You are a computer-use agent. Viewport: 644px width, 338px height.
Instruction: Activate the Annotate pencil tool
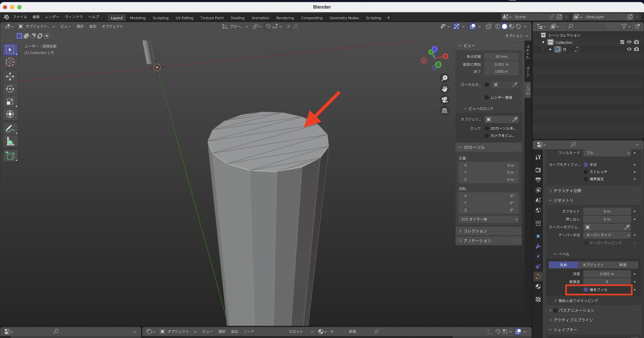[10, 129]
